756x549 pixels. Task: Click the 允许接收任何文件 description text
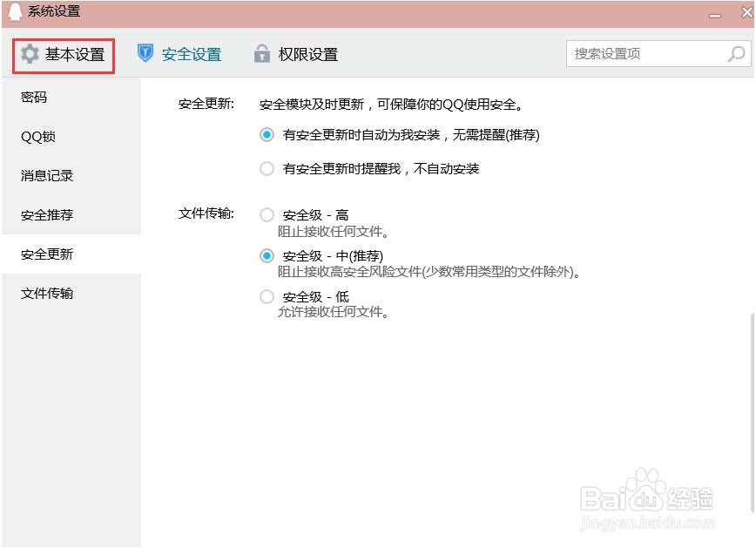click(333, 312)
